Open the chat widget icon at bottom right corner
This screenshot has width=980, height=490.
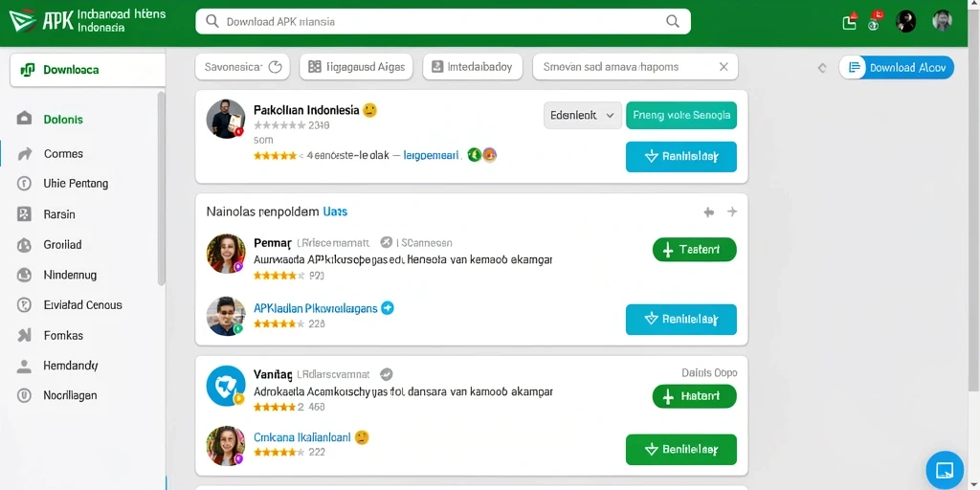point(945,470)
